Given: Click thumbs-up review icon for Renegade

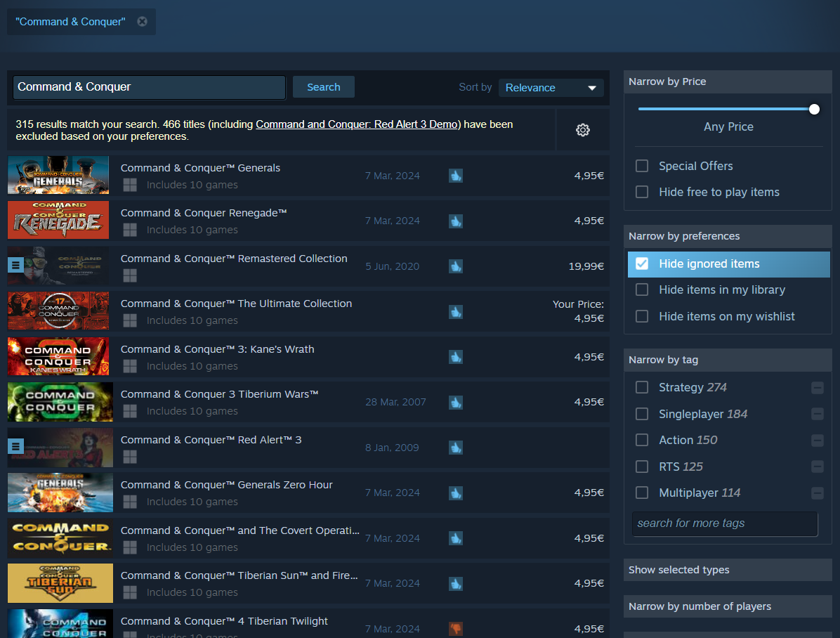Looking at the screenshot, I should coord(456,221).
